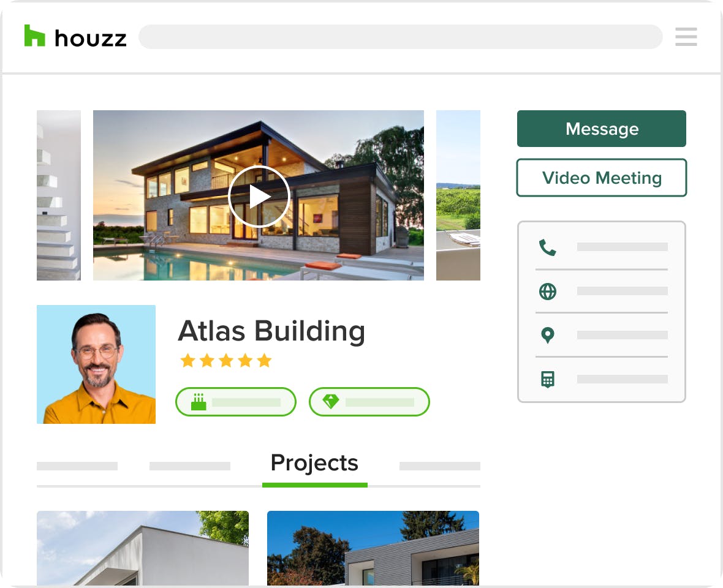Click the green Houzz logo icon
Viewport: 723px width, 588px height.
click(34, 36)
